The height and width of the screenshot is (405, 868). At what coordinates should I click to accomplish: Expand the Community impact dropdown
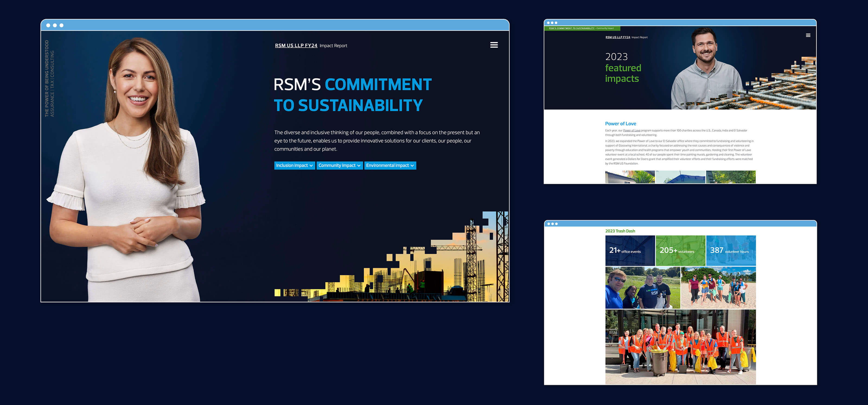[x=339, y=165]
